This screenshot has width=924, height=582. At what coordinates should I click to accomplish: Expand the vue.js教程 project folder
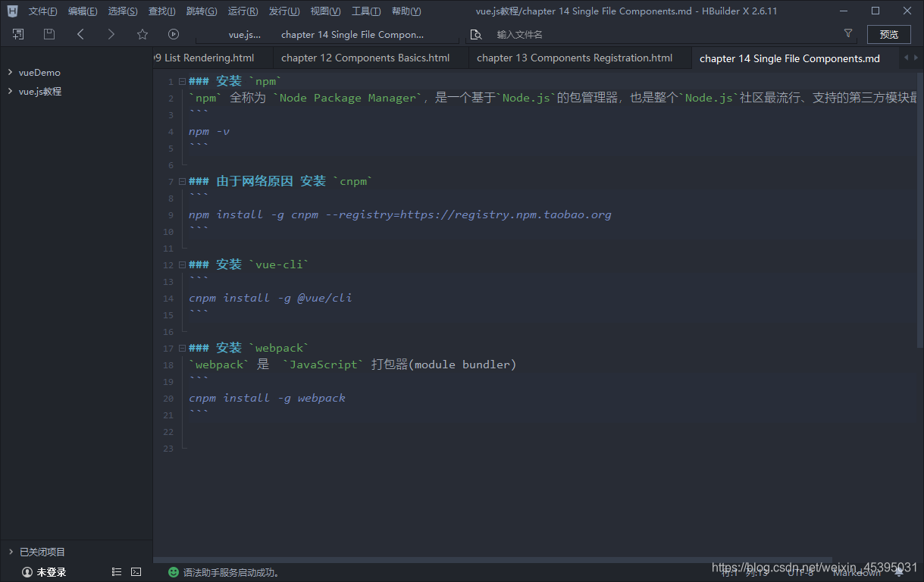coord(10,91)
